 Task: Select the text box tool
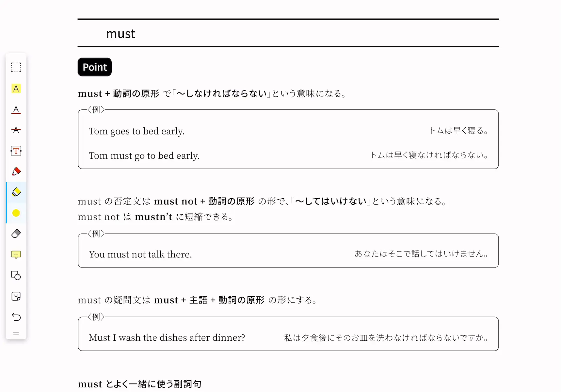[16, 151]
